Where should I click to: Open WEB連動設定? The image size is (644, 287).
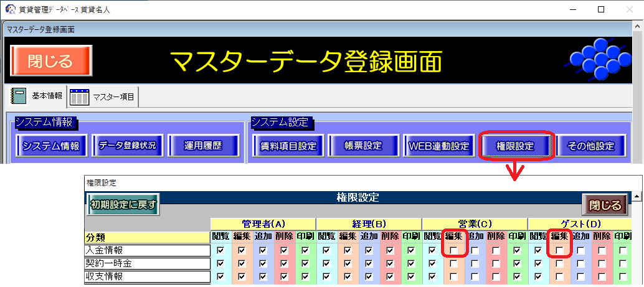(x=438, y=146)
